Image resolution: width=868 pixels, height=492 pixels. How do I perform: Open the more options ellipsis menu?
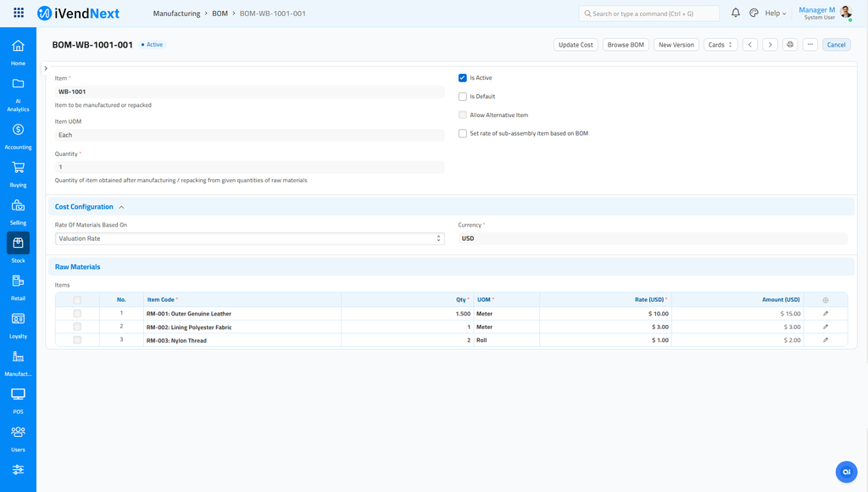810,45
